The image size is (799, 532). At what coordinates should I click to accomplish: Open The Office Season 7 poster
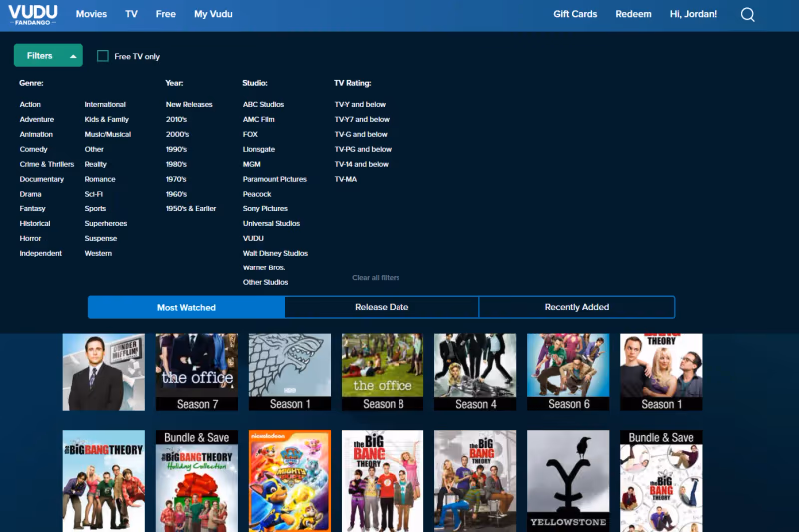[197, 372]
